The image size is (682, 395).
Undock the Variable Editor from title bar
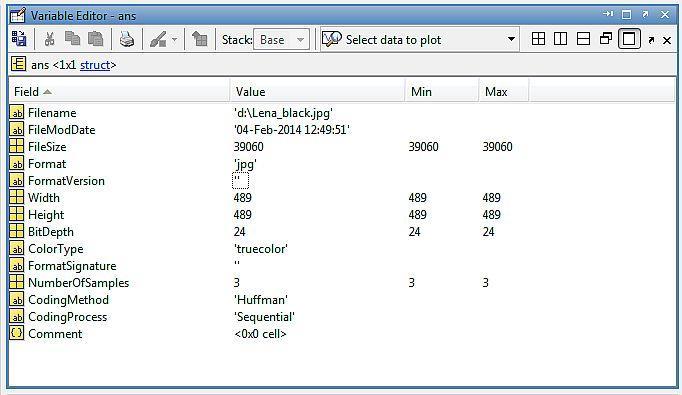coord(645,15)
